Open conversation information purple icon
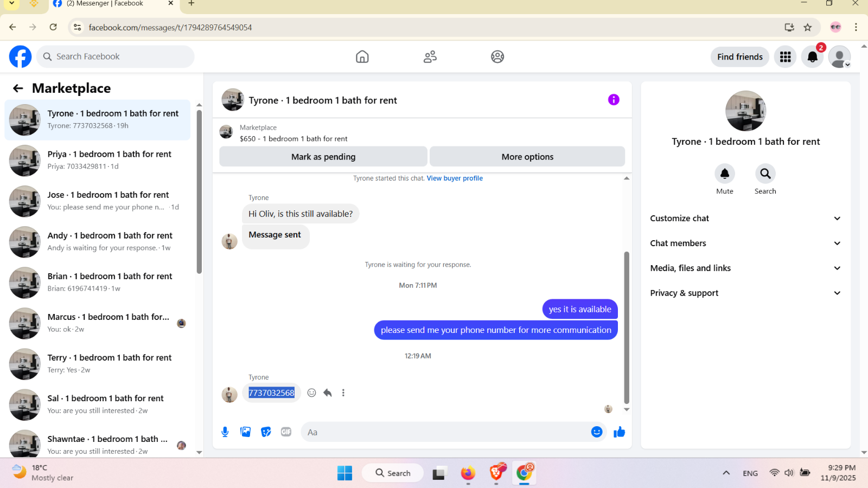The width and height of the screenshot is (868, 488). coord(614,100)
